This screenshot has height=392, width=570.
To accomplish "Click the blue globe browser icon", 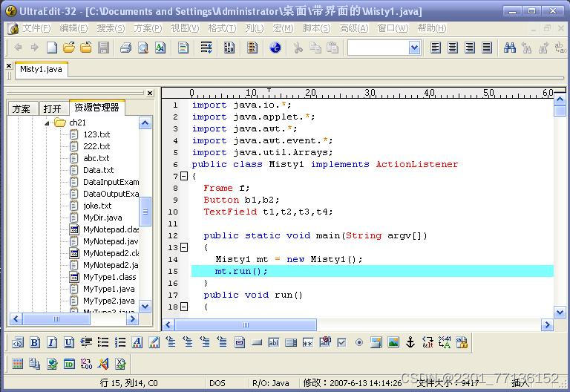I will point(275,48).
